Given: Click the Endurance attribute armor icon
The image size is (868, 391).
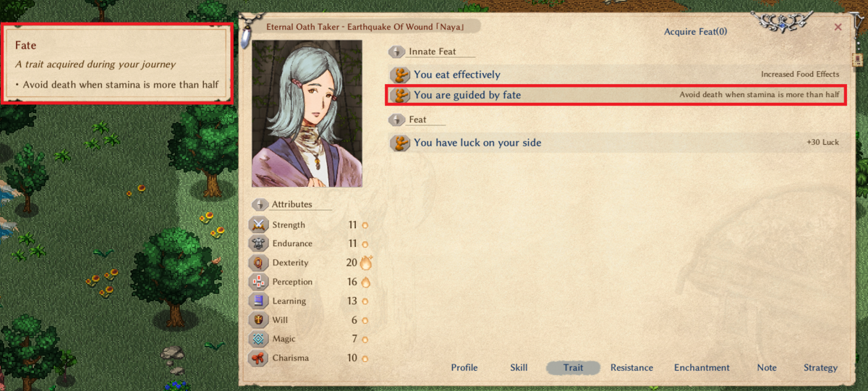Looking at the screenshot, I should (x=259, y=243).
